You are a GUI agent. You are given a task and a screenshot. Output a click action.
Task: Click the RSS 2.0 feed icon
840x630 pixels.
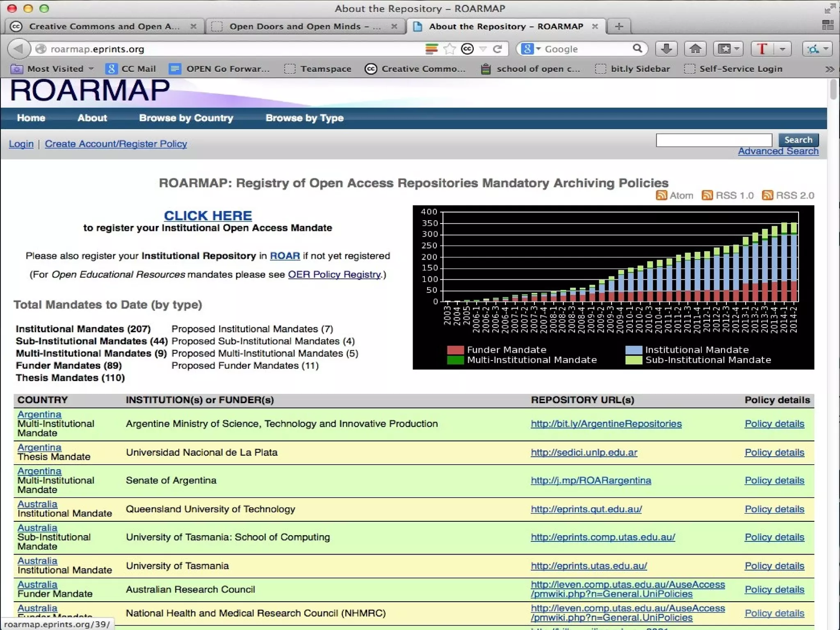click(767, 195)
